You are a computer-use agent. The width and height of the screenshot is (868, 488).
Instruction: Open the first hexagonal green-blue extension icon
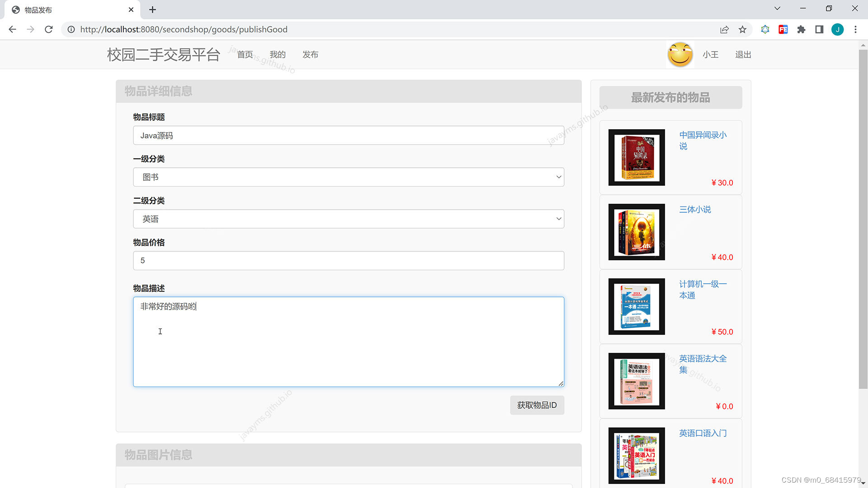(765, 29)
